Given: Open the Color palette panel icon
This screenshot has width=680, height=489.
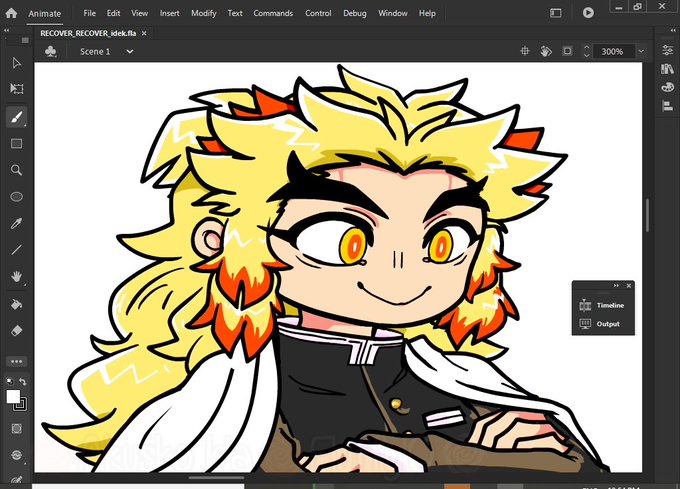Looking at the screenshot, I should [x=667, y=87].
